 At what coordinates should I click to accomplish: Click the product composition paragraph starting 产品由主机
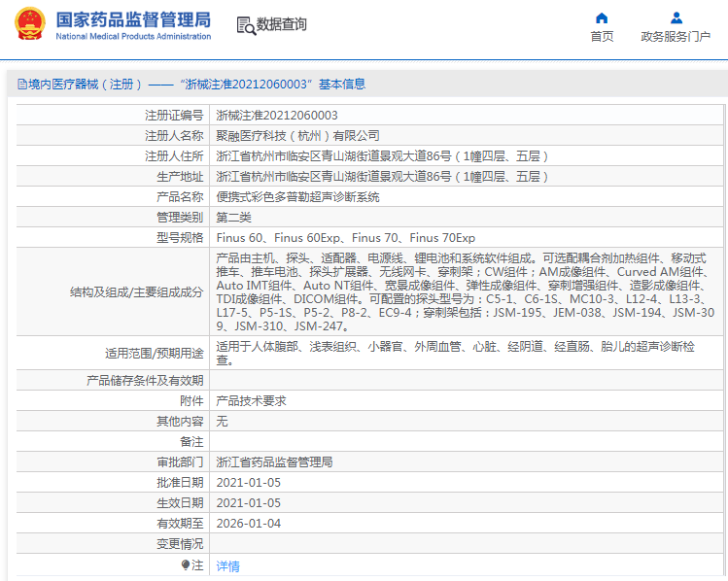466,291
